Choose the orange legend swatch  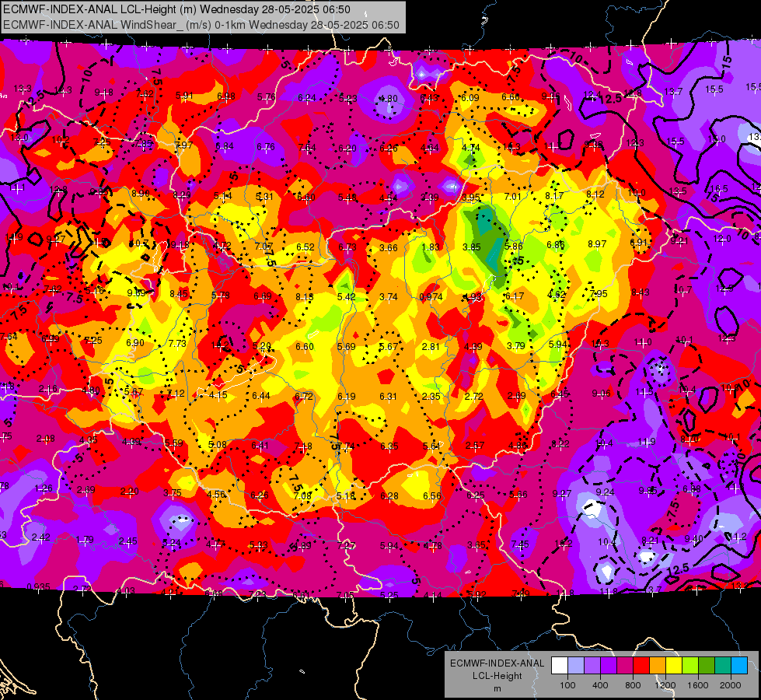coord(658,666)
